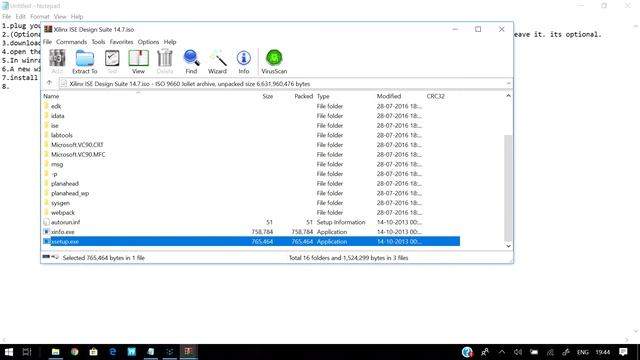Click the Delete trash can icon
This screenshot has height=360, width=640.
point(165,61)
